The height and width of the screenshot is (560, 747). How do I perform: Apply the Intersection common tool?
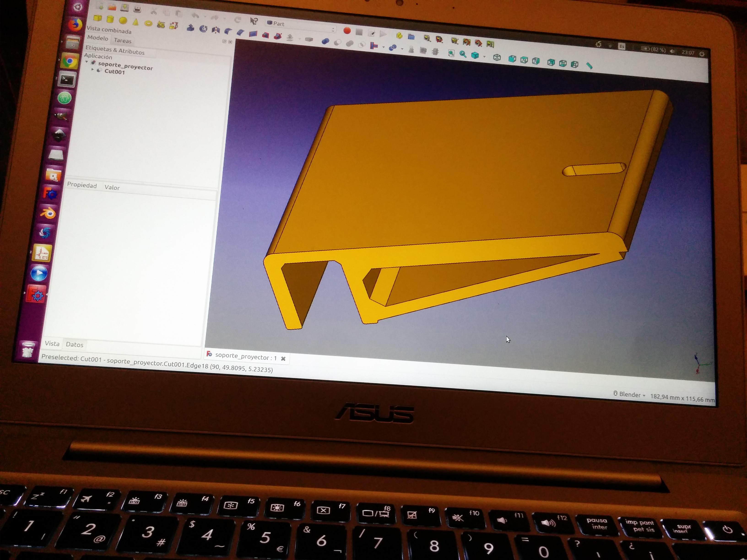pyautogui.click(x=362, y=45)
